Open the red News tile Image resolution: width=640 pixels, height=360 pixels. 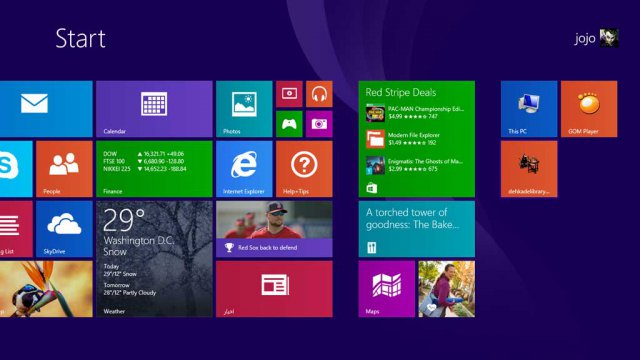[274, 289]
